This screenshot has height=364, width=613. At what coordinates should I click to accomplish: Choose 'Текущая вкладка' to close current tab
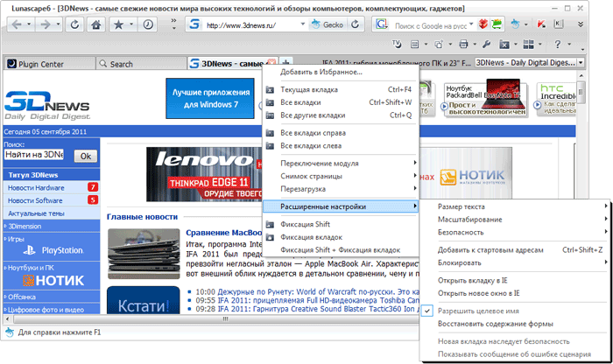[x=341, y=89]
